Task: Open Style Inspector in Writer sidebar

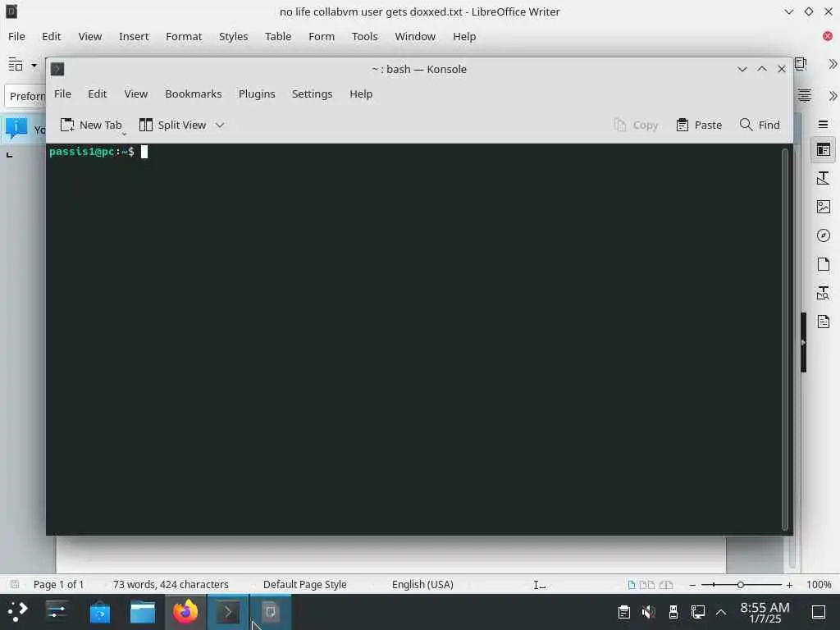Action: [823, 293]
